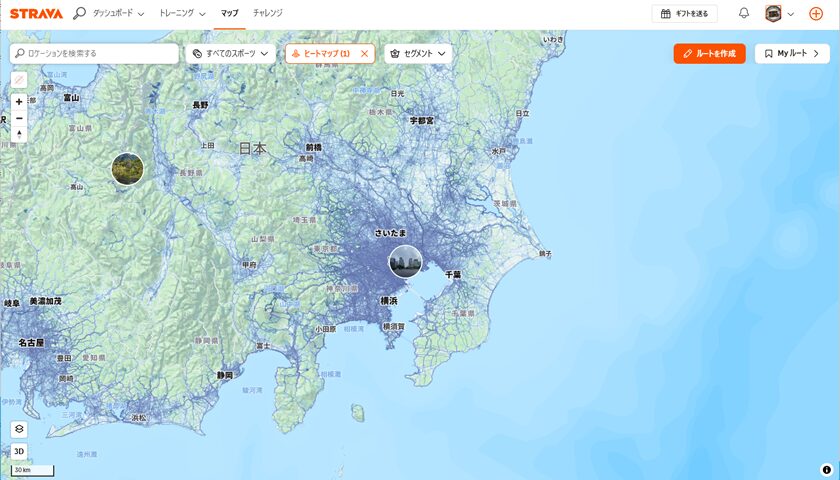Click the orange plus upload icon

point(816,14)
